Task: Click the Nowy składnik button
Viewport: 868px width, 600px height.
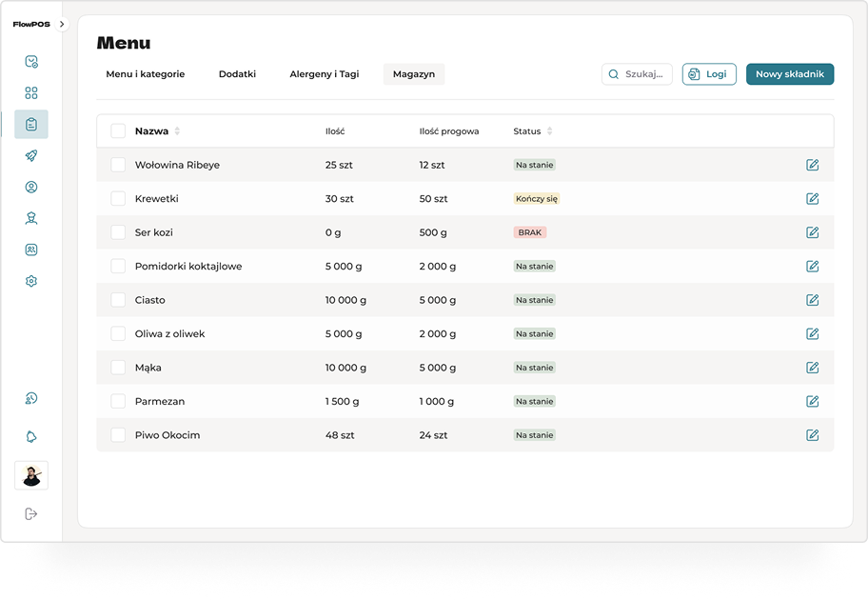Action: coord(789,74)
